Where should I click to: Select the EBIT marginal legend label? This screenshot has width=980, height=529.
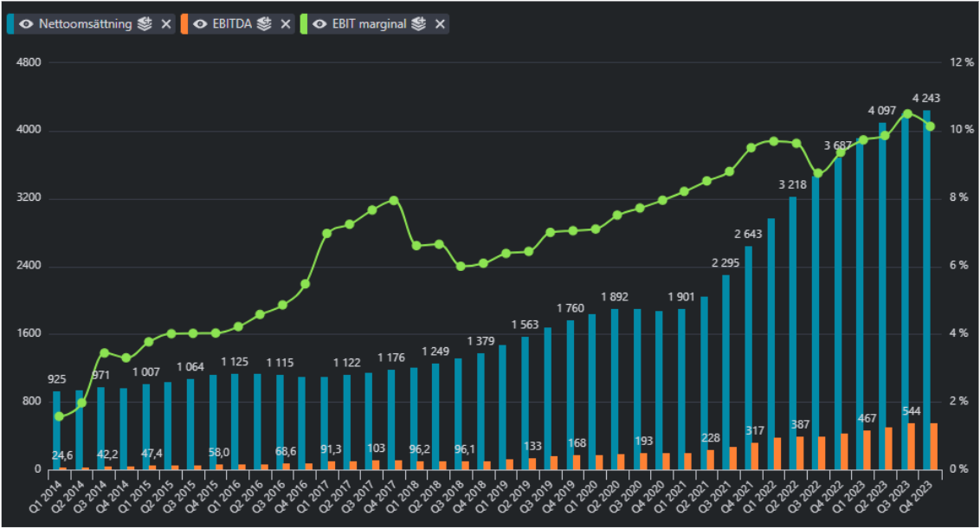tap(370, 23)
